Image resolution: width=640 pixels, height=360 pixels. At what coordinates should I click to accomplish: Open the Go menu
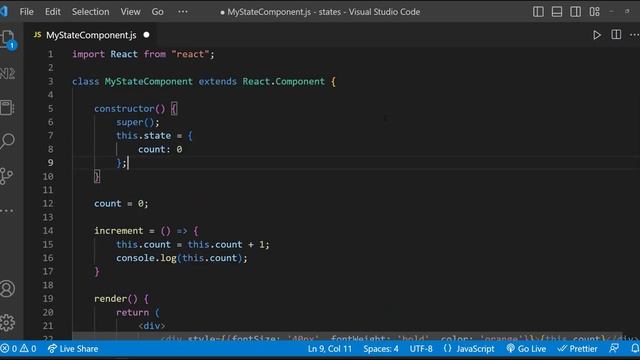[x=158, y=12]
